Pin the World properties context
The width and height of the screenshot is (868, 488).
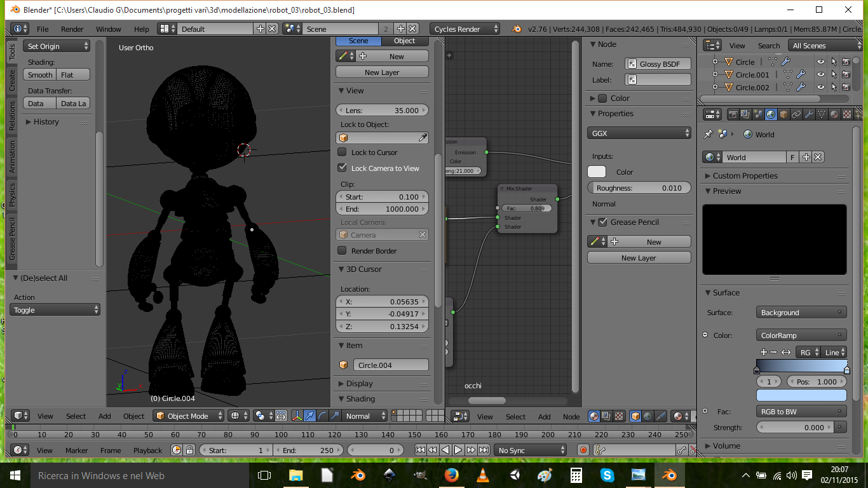[709, 134]
